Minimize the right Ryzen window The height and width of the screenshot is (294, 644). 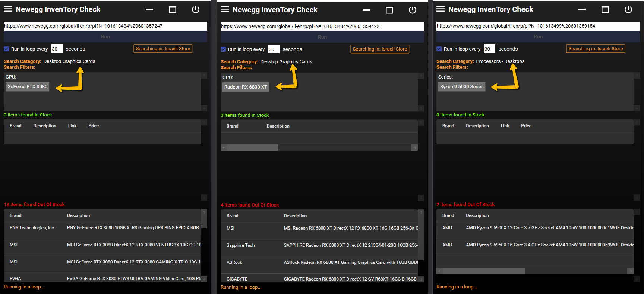pos(582,10)
